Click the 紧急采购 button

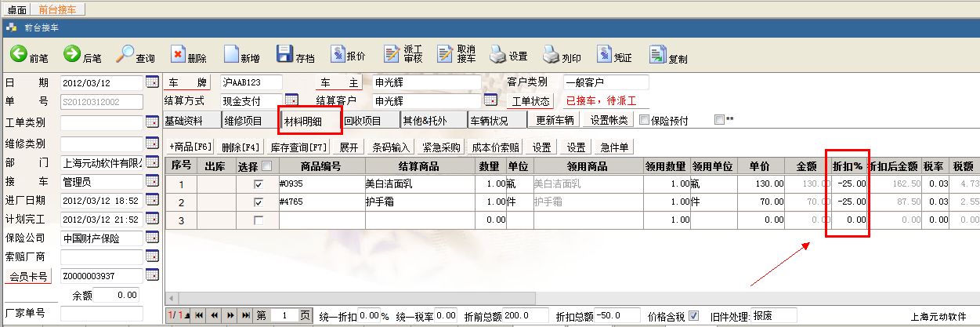point(441,147)
